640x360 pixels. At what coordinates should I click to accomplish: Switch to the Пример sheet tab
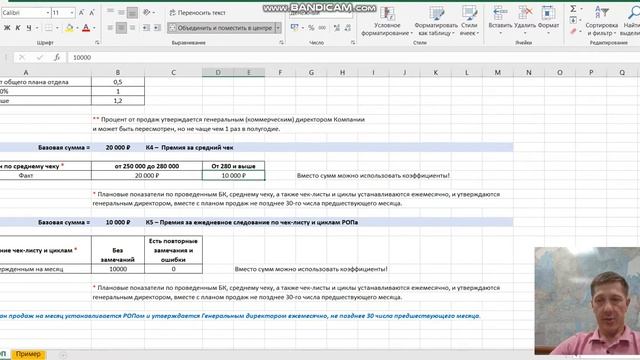click(28, 354)
